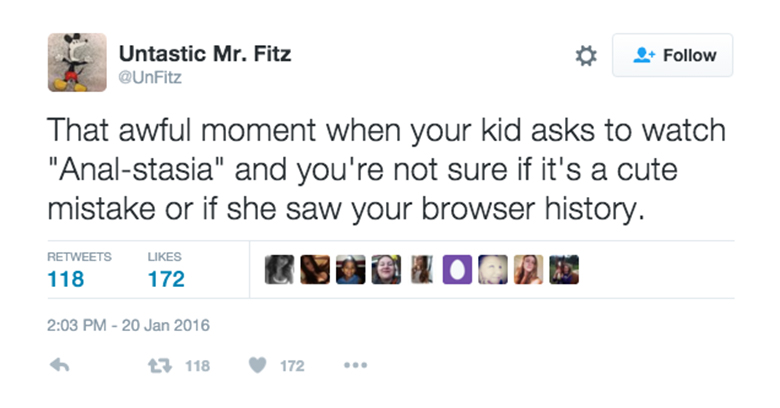Click the reply arrow icon
The height and width of the screenshot is (408, 780).
pyautogui.click(x=60, y=366)
